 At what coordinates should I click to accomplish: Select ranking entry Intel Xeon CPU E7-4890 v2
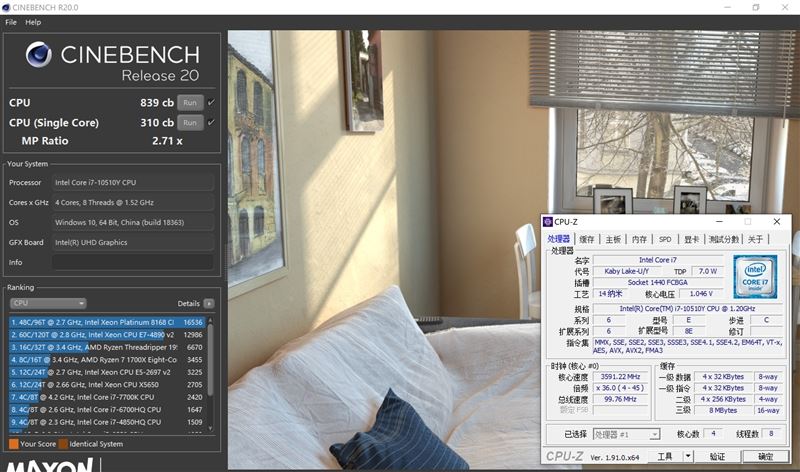107,335
